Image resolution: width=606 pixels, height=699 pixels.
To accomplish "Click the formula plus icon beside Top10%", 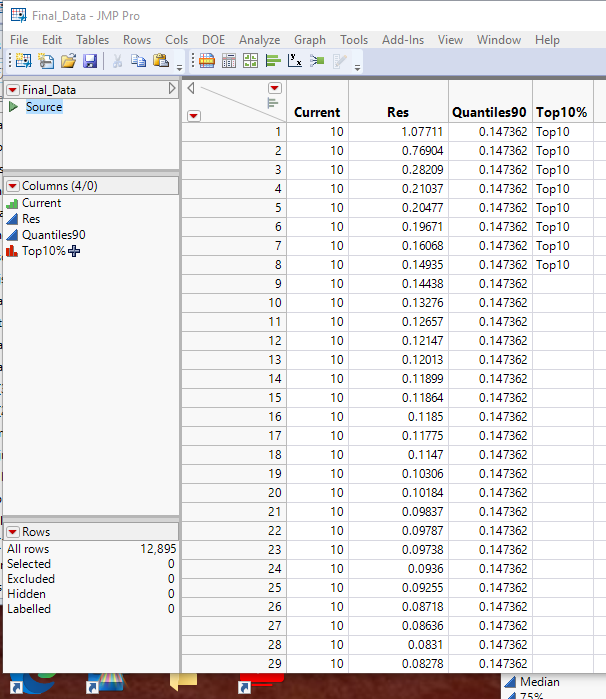I will tap(75, 251).
